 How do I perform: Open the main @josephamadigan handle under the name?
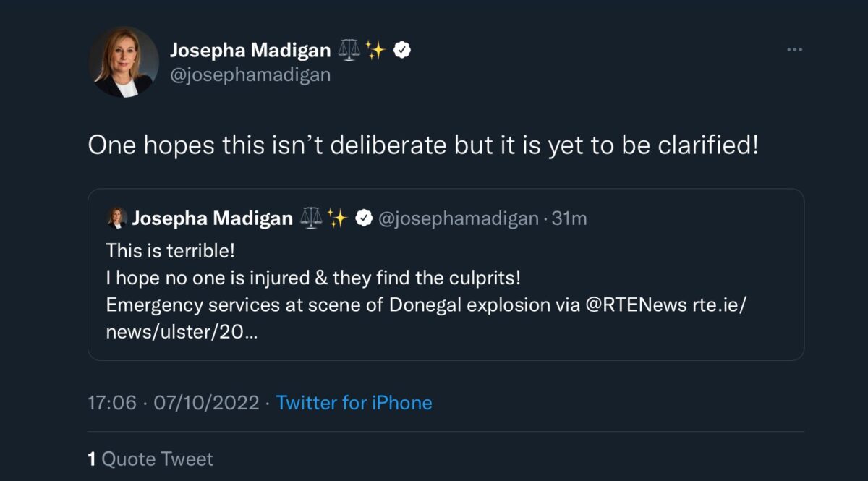click(x=250, y=75)
